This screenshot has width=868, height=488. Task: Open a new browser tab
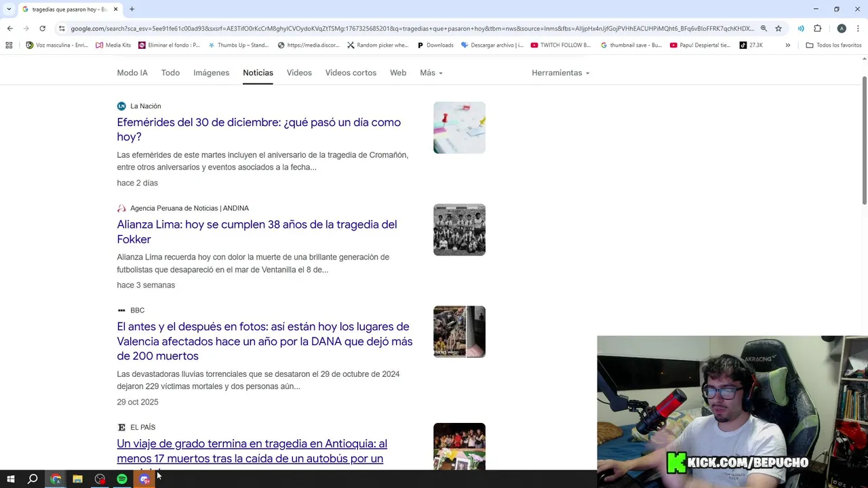[132, 9]
